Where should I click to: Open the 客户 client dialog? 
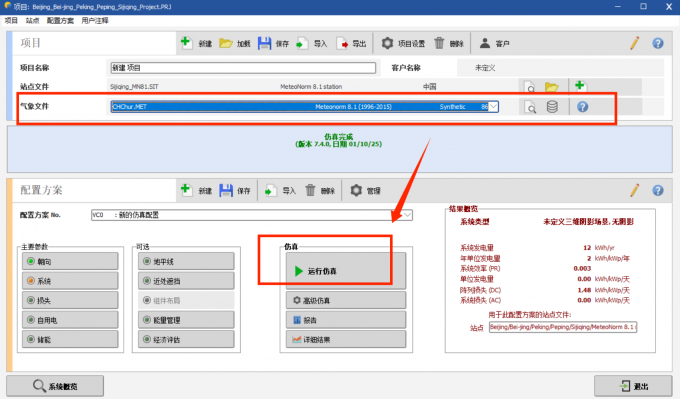494,43
